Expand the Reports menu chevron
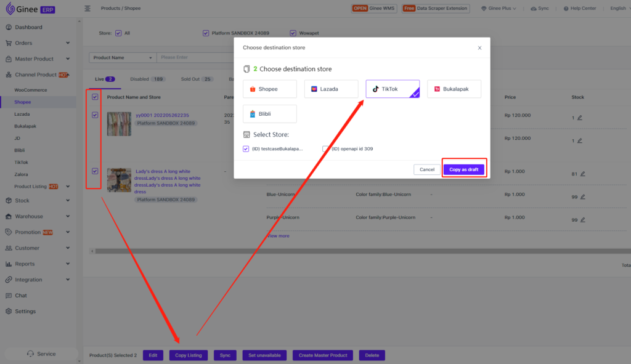 tap(68, 264)
